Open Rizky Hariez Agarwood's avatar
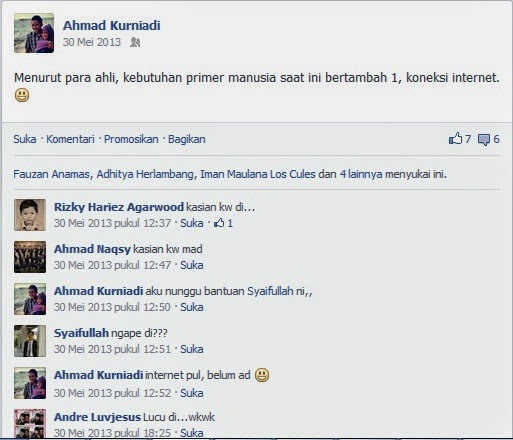The image size is (513, 440). [x=30, y=215]
